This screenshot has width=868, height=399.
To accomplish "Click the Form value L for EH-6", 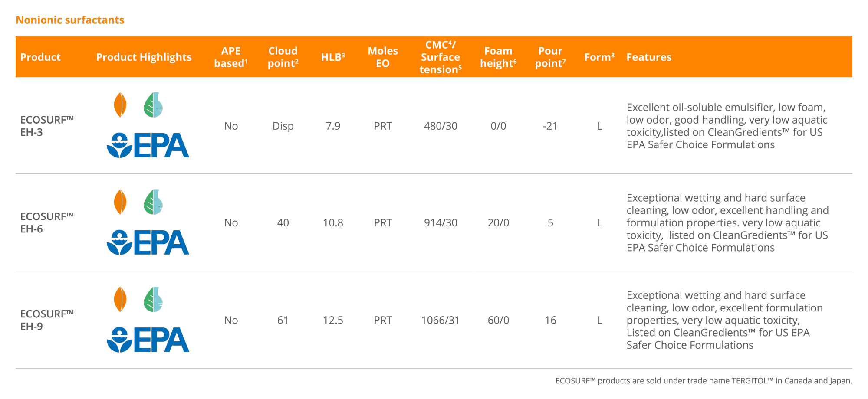I will pos(599,223).
